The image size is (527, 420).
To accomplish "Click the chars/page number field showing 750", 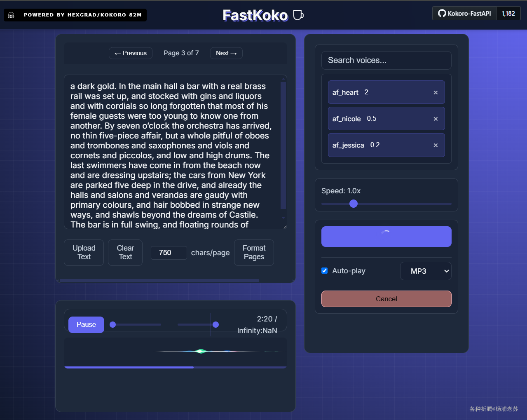I will click(169, 253).
